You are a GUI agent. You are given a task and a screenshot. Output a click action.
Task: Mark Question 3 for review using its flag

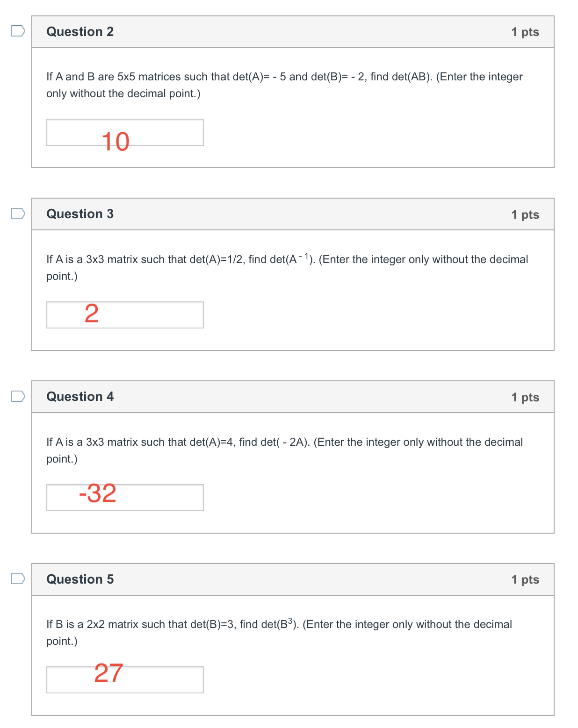pyautogui.click(x=17, y=213)
